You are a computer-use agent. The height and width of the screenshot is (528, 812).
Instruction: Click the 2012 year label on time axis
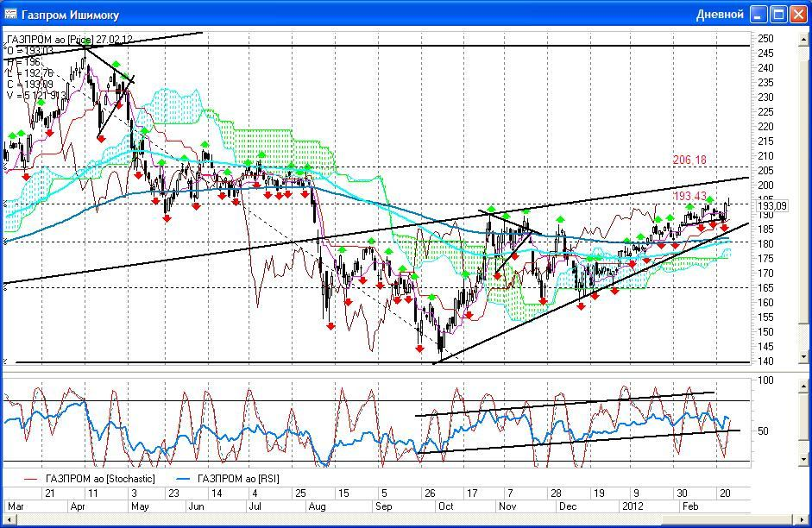[633, 506]
